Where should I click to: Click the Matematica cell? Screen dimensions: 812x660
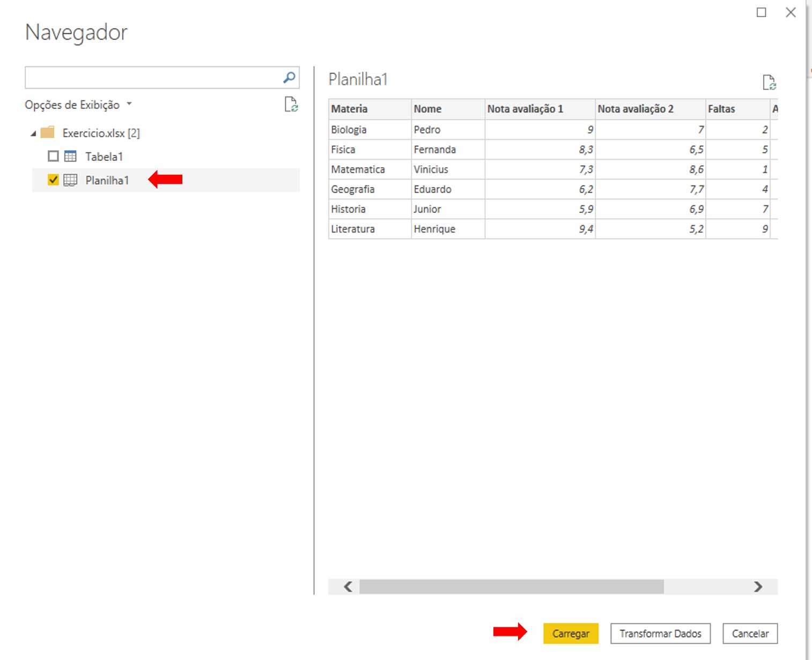pyautogui.click(x=370, y=169)
